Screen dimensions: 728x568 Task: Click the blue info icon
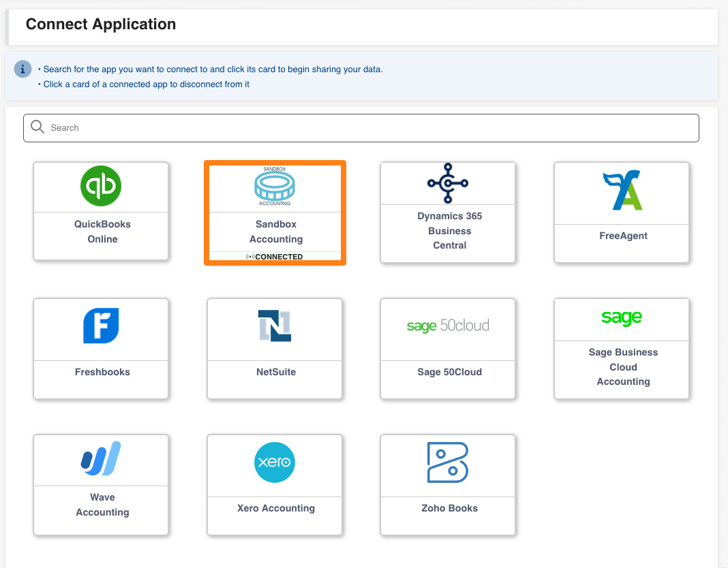point(22,69)
